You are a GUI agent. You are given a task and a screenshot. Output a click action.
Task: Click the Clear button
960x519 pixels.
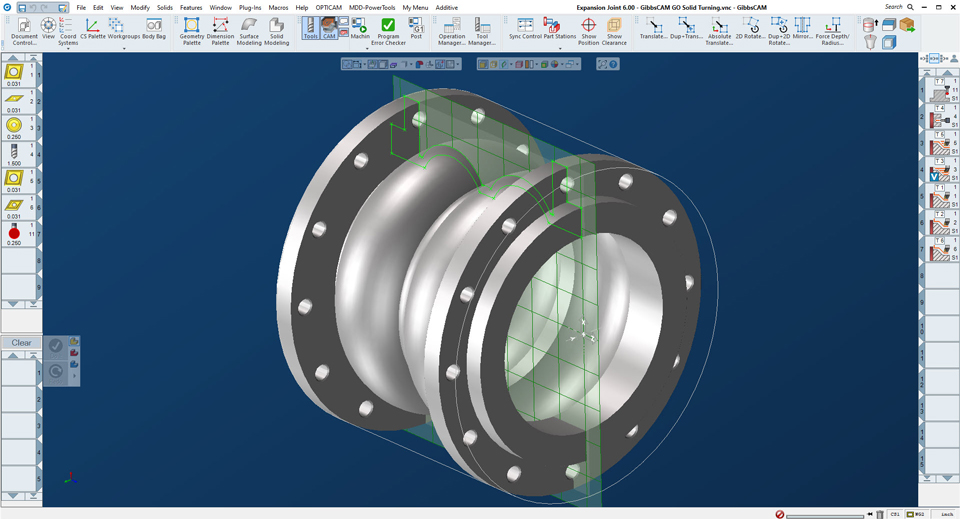pyautogui.click(x=21, y=343)
